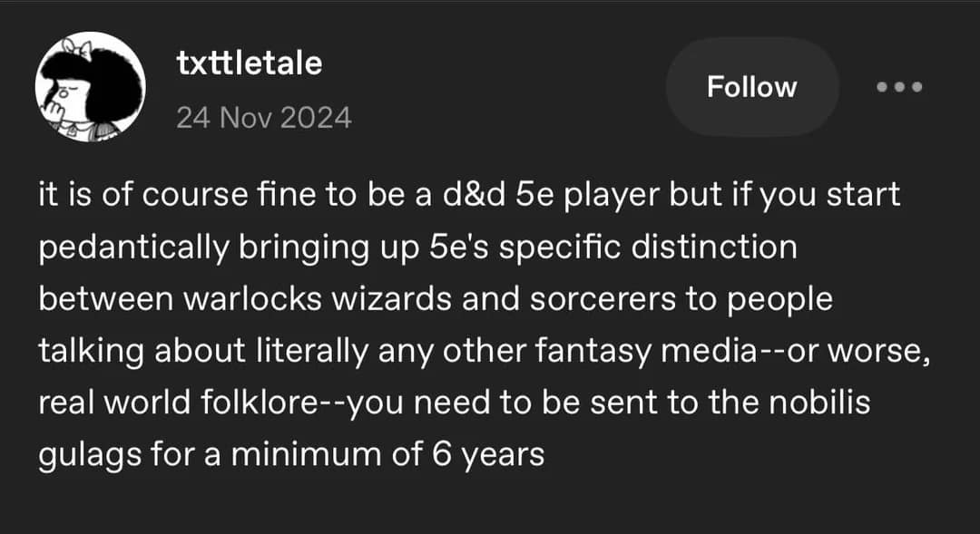The width and height of the screenshot is (980, 534).
Task: Open the three-dot more options menu
Action: coord(899,87)
